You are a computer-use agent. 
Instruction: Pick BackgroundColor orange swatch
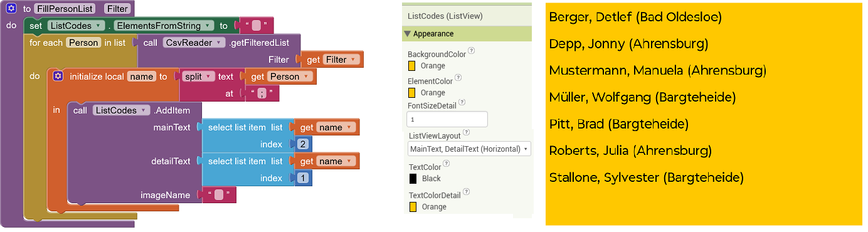[x=412, y=65]
